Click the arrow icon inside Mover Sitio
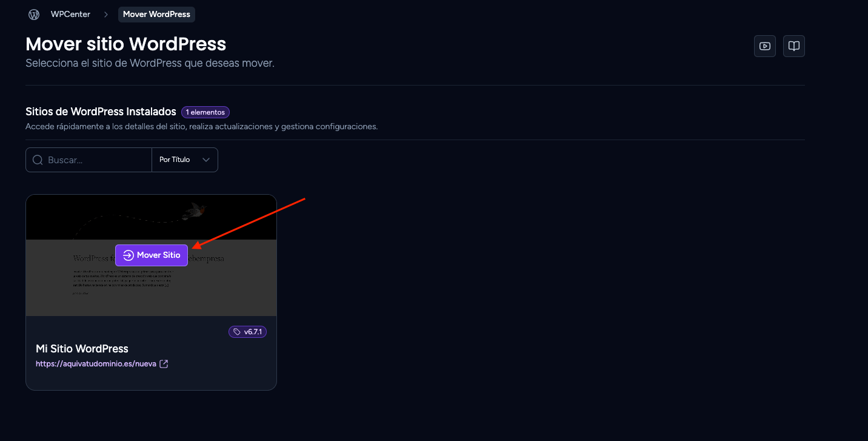The height and width of the screenshot is (441, 868). pyautogui.click(x=128, y=255)
